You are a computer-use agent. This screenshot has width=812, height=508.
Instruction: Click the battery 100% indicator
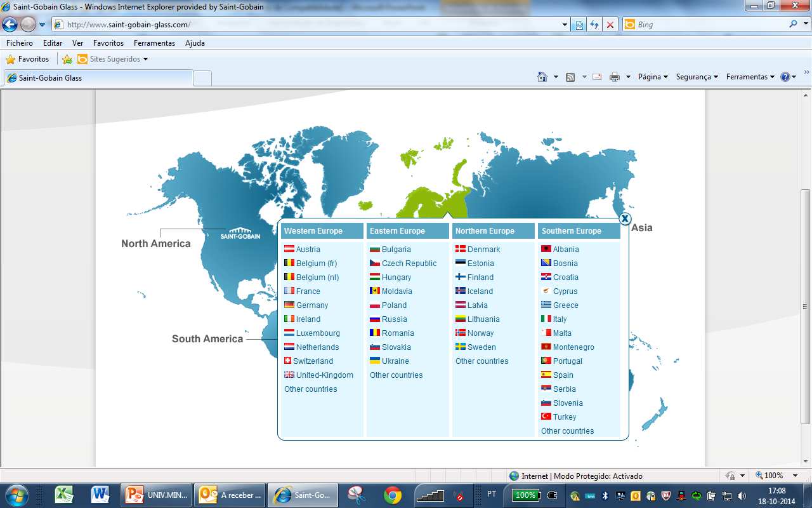pyautogui.click(x=526, y=495)
